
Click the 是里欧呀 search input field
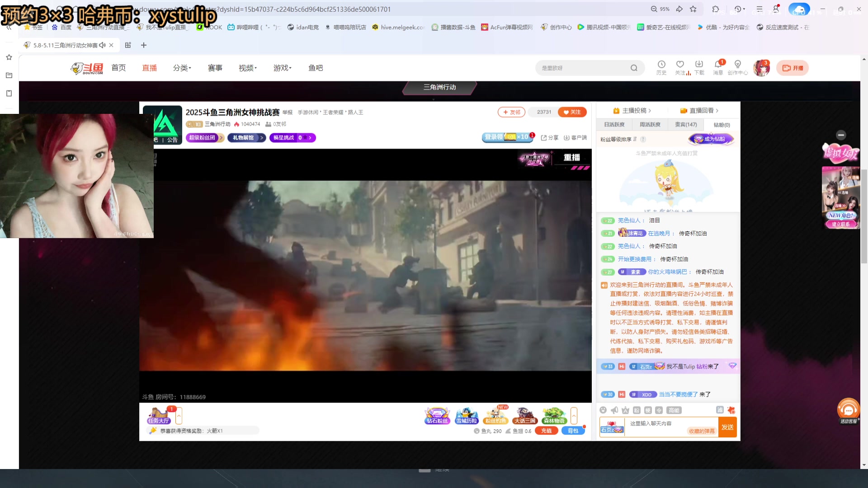click(583, 68)
